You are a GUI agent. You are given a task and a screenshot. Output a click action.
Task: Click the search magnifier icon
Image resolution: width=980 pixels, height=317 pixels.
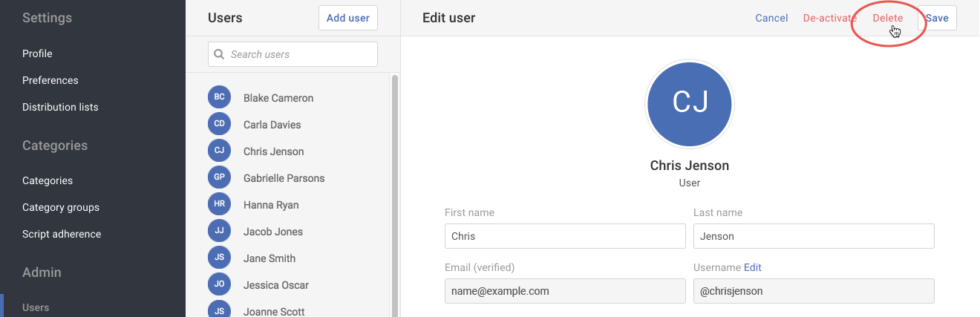(x=220, y=54)
